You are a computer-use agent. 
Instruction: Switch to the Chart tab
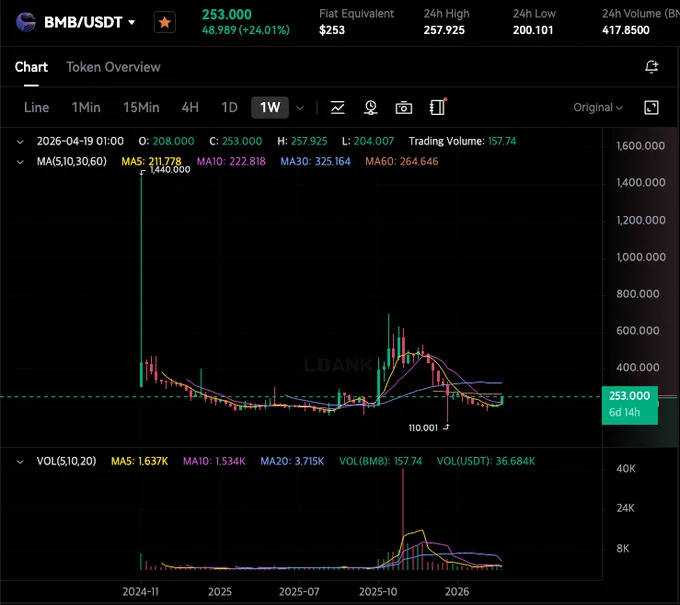coord(31,67)
